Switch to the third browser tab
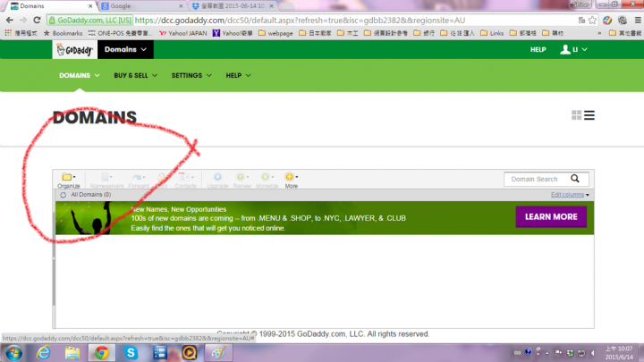The height and width of the screenshot is (362, 644). tap(233, 5)
